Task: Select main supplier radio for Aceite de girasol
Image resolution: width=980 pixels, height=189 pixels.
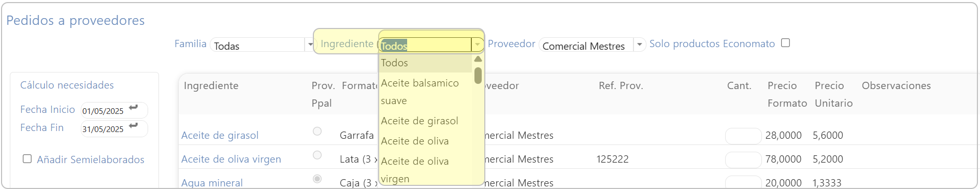Action: [x=318, y=132]
